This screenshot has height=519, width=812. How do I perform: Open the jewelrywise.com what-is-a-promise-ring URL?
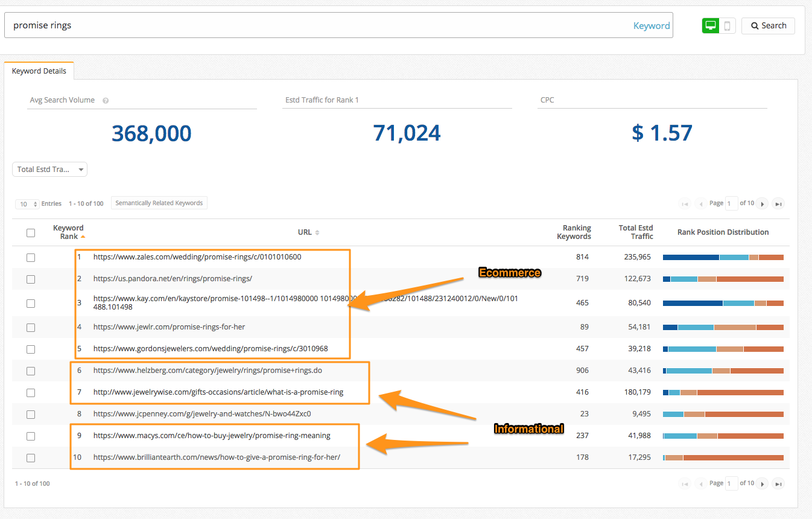coord(218,392)
